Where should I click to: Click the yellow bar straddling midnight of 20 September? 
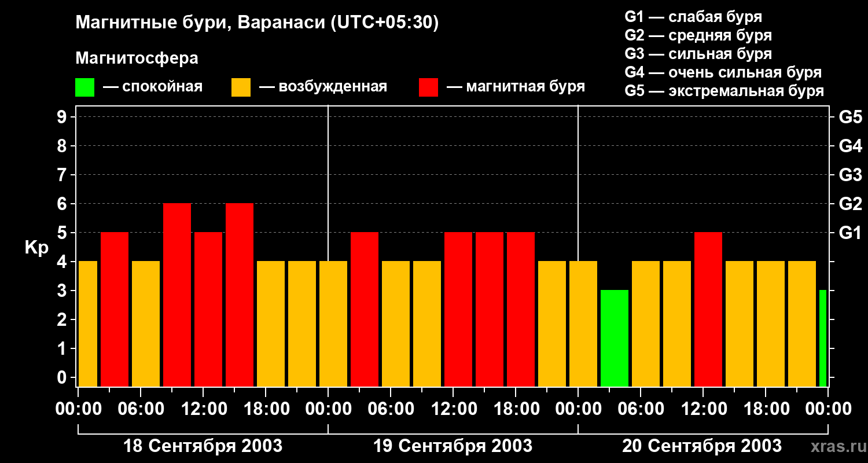click(583, 324)
